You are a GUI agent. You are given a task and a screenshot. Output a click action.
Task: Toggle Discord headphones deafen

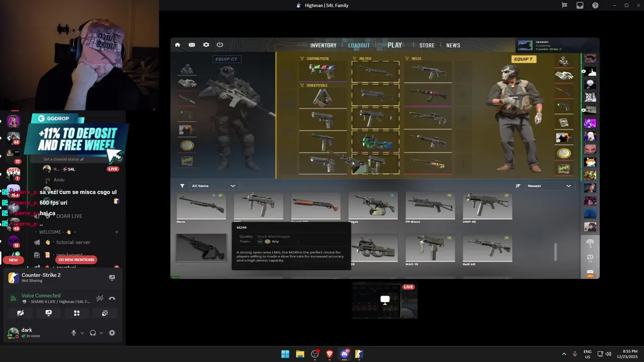(x=93, y=333)
